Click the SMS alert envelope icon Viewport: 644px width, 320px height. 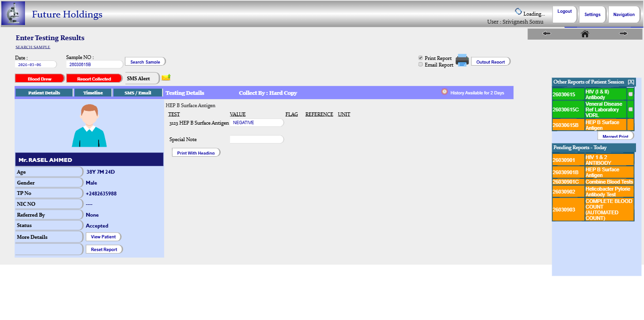166,77
